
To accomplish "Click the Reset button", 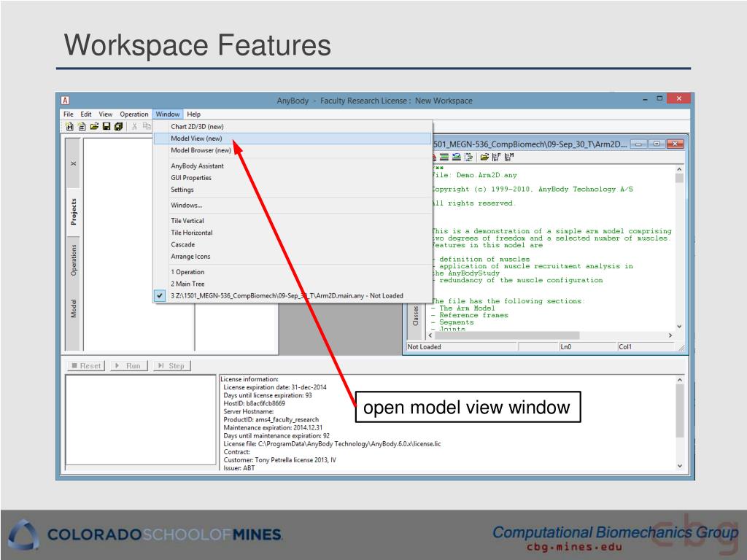I will tap(86, 366).
